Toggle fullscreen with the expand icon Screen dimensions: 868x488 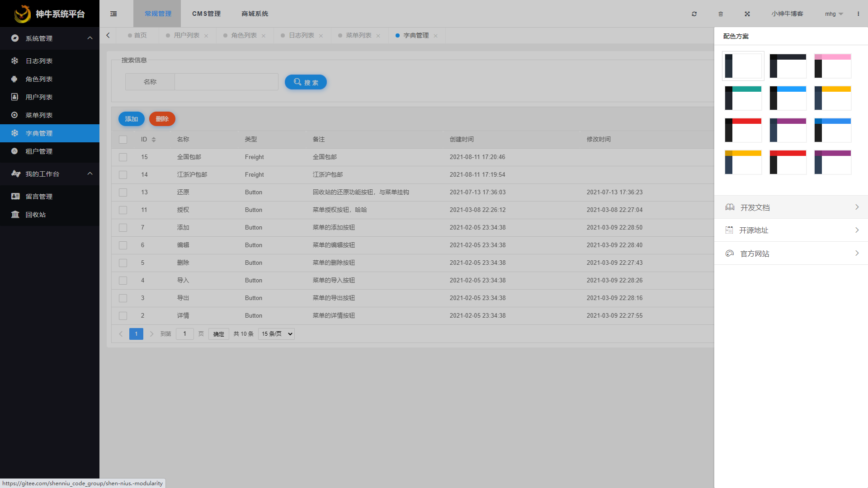point(747,14)
